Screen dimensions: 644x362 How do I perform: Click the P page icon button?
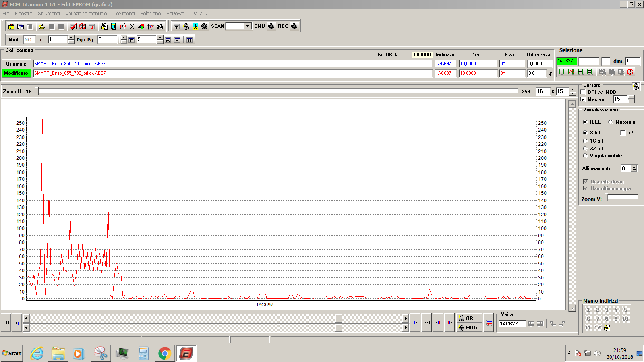132,40
